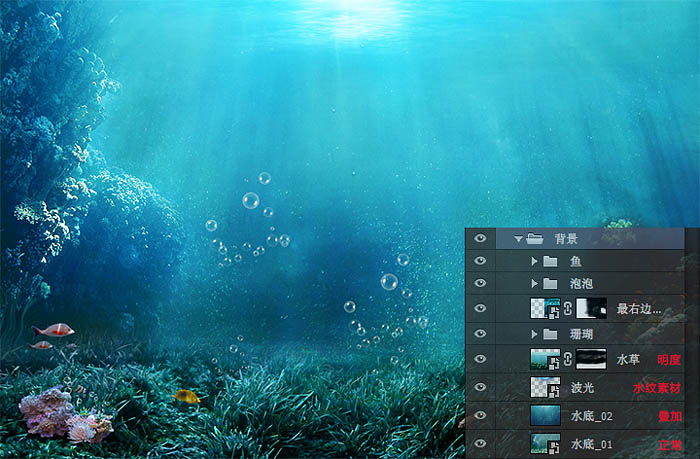Screen dimensions: 700x459
Task: Click the mask link icon on 最右边 layer
Action: 568,308
